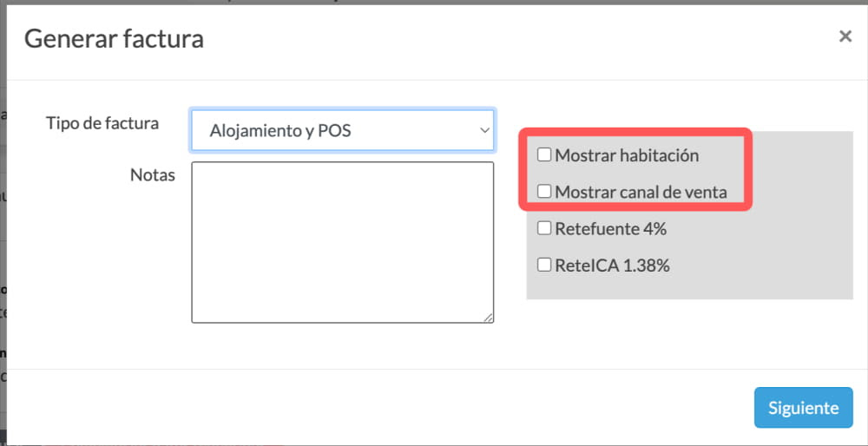The height and width of the screenshot is (446, 868).
Task: Check the Mostrar canal de venta box
Action: 545,192
